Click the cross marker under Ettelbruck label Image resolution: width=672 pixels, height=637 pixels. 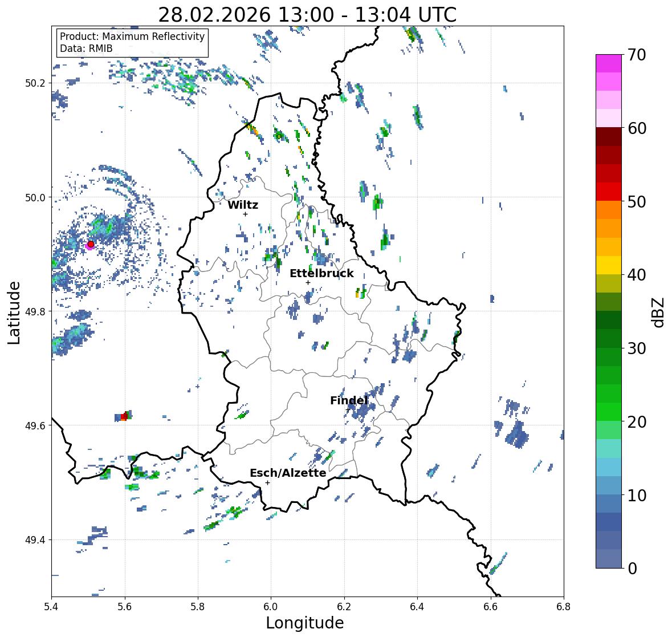point(308,282)
